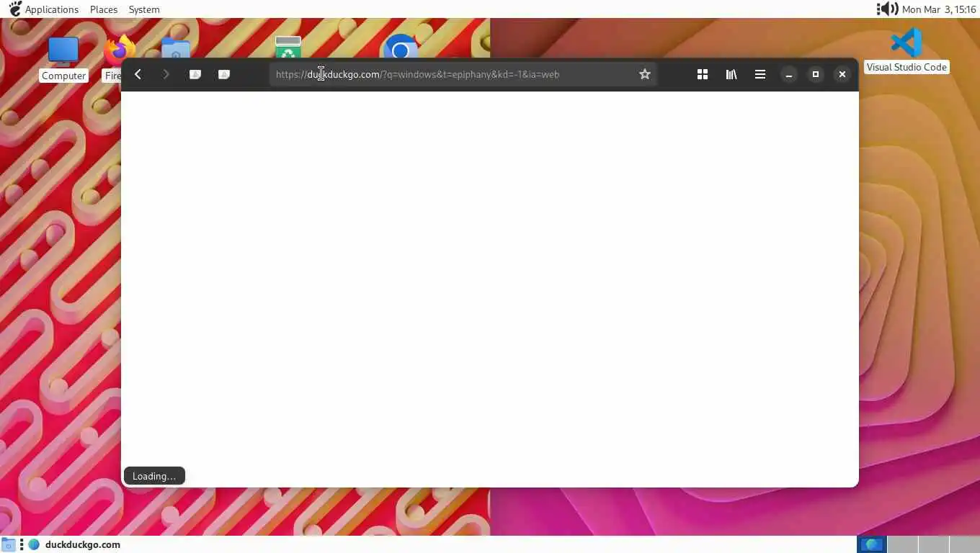Go back using the browser back arrow
Screen dimensions: 980x553
[138, 74]
